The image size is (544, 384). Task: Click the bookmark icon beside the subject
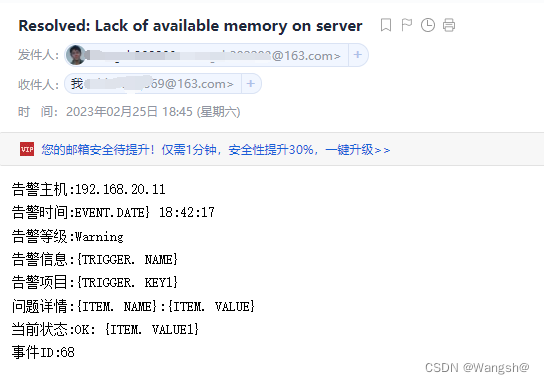coord(386,25)
